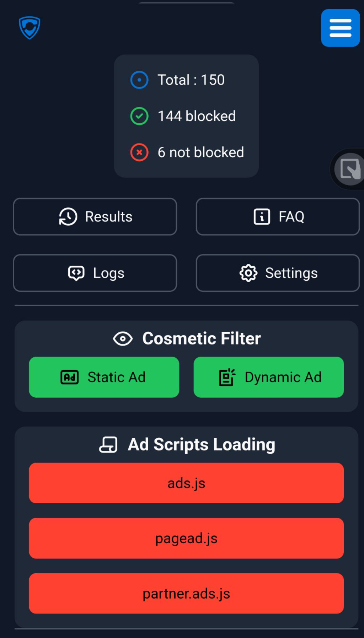Screen dimensions: 364x638
Task: Click the Ad Scripts Loading scroll icon
Action: 108,445
